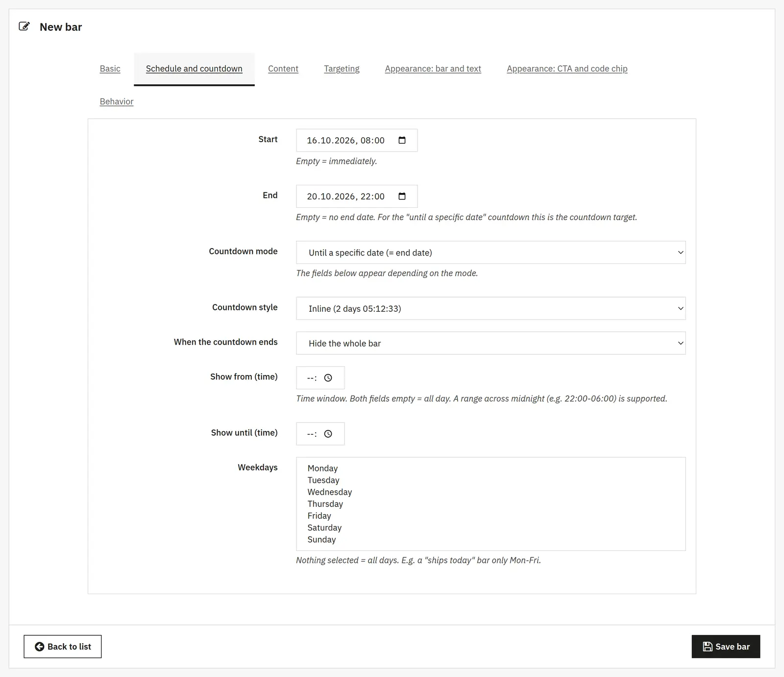Click the clock icon in Show from field
This screenshot has height=677, width=784.
[328, 378]
